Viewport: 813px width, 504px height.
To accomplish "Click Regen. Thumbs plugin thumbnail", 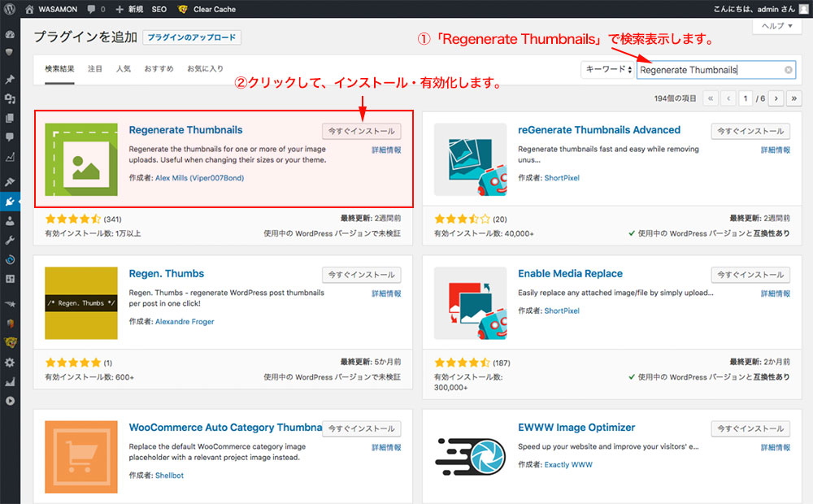I will (81, 303).
